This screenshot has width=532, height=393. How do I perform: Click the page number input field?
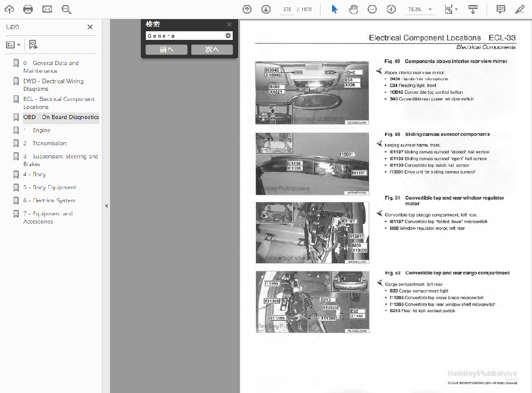point(287,9)
